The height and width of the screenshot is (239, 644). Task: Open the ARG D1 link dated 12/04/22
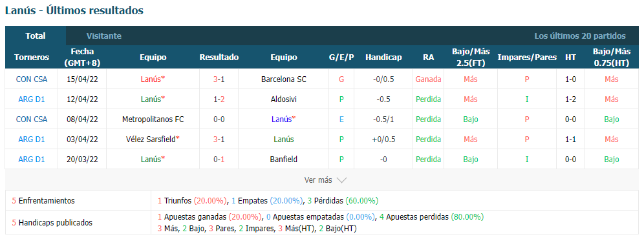[32, 99]
